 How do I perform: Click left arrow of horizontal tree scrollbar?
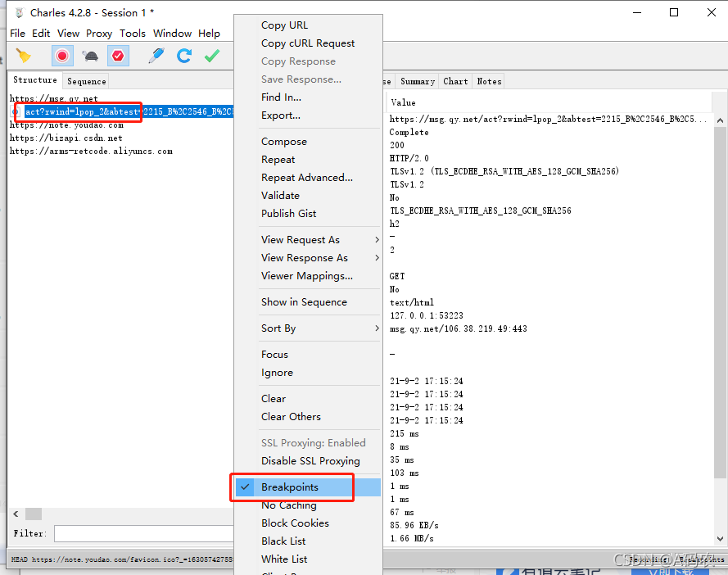16,514
